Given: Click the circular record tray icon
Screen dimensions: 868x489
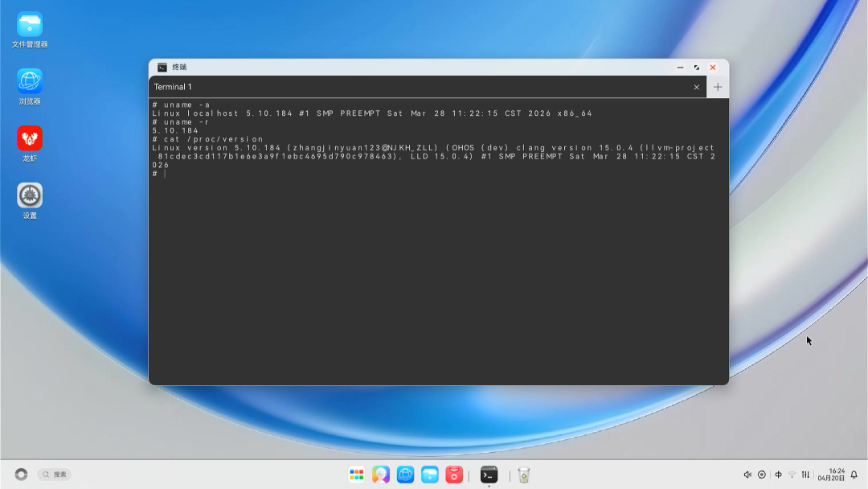Looking at the screenshot, I should [762, 475].
